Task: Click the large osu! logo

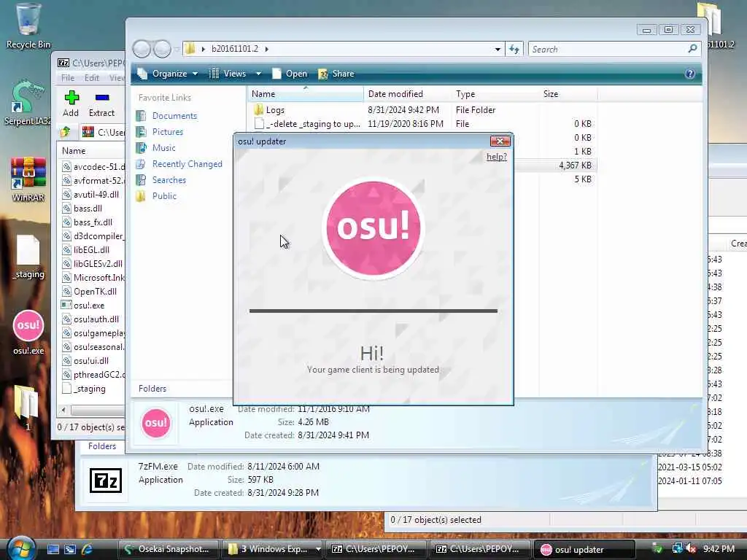Action: point(373,228)
